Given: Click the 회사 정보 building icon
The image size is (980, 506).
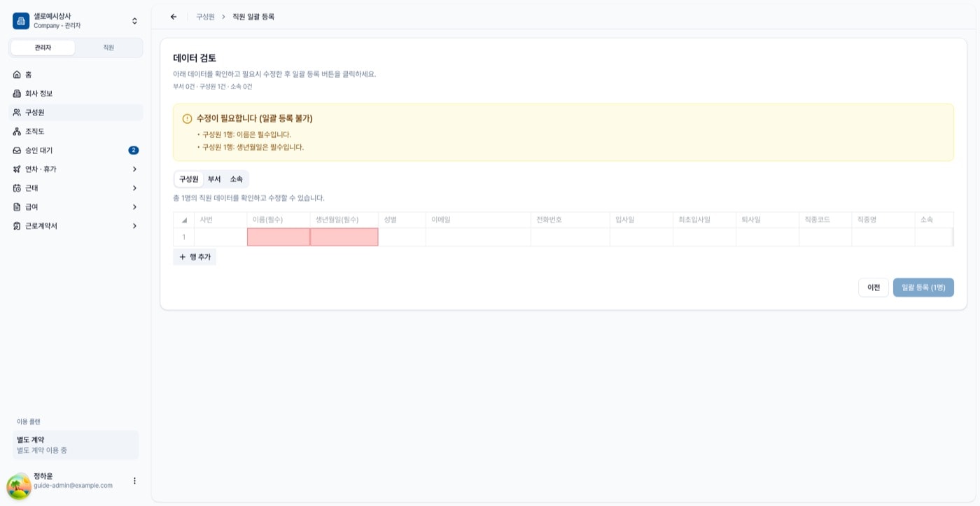Looking at the screenshot, I should [17, 93].
